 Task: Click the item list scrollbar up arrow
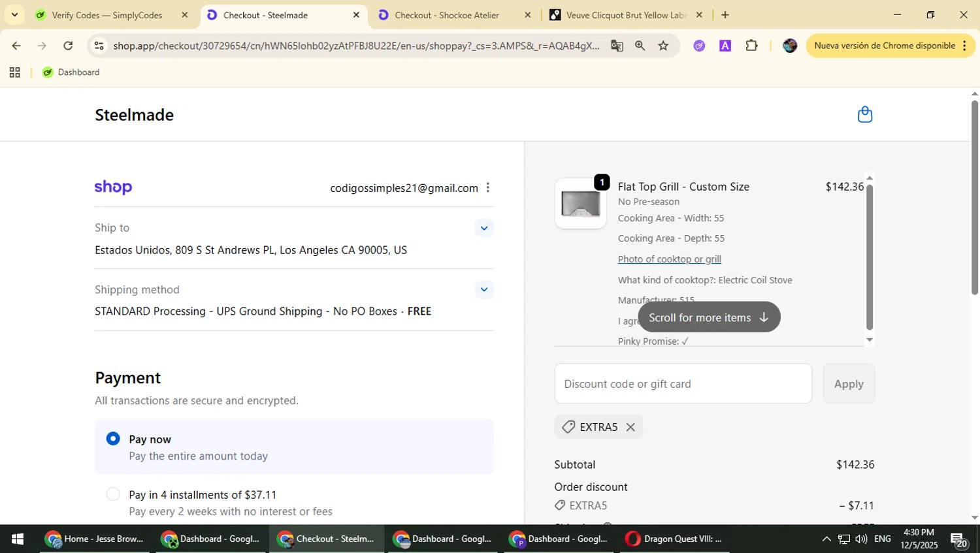pos(870,178)
